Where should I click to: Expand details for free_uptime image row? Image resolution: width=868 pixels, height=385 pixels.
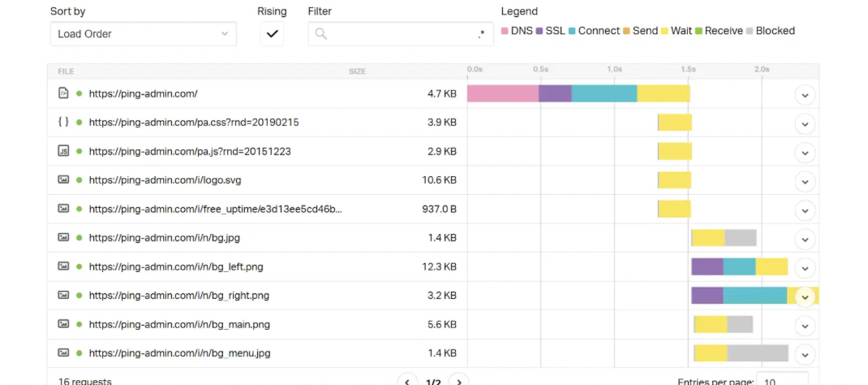(805, 210)
